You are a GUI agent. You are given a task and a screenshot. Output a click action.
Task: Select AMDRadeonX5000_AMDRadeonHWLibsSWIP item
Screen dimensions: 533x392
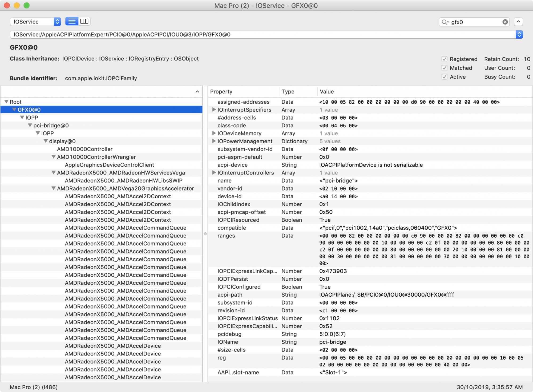click(124, 180)
